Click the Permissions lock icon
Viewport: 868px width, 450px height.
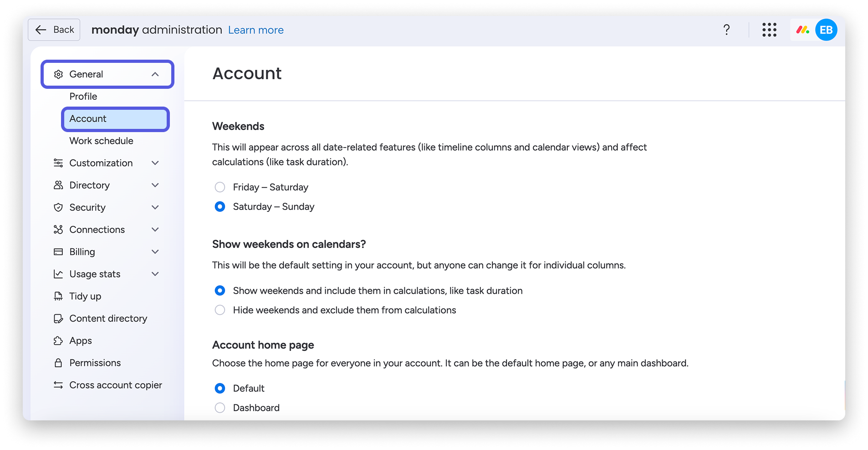click(58, 363)
